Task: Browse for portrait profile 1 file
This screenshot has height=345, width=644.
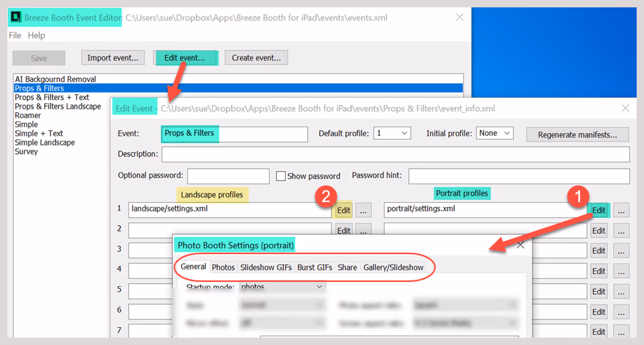Action: (621, 211)
